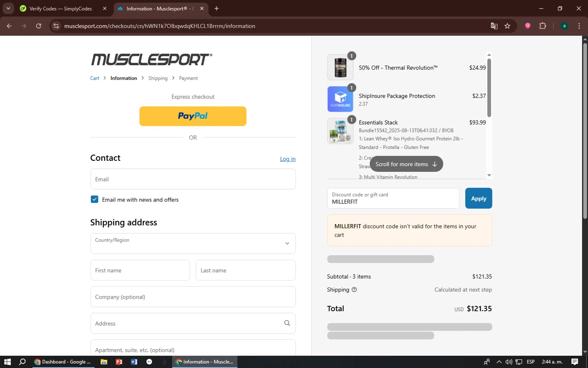Image resolution: width=588 pixels, height=368 pixels.
Task: Click page vertical scrollbar thumb
Action: [x=585, y=131]
